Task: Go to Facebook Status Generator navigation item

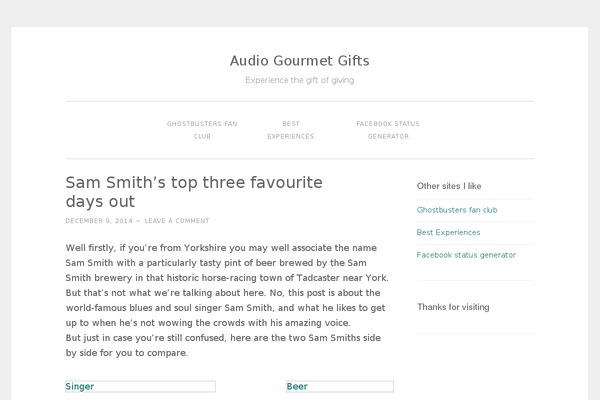Action: [x=388, y=130]
